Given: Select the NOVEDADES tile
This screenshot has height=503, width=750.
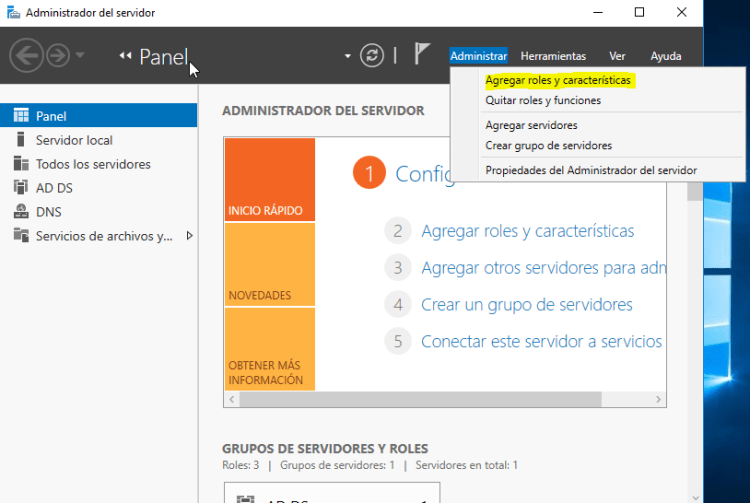Looking at the screenshot, I should (269, 265).
